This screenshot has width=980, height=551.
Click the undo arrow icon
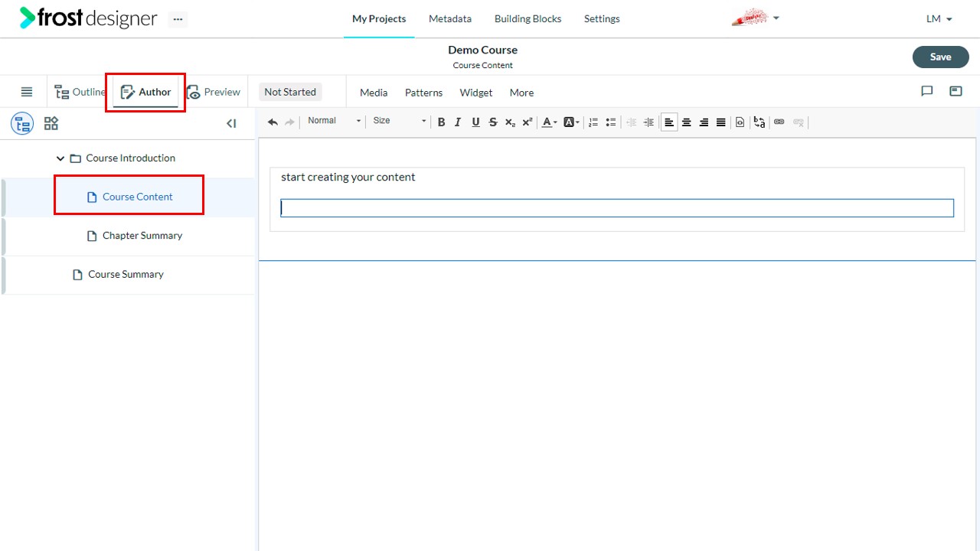coord(273,122)
